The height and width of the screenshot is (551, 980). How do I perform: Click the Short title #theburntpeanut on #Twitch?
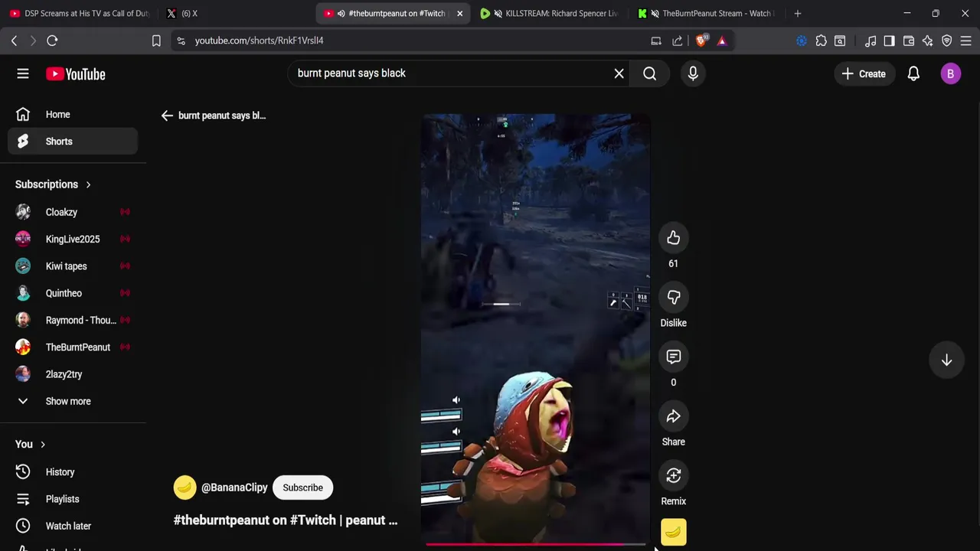(x=286, y=520)
